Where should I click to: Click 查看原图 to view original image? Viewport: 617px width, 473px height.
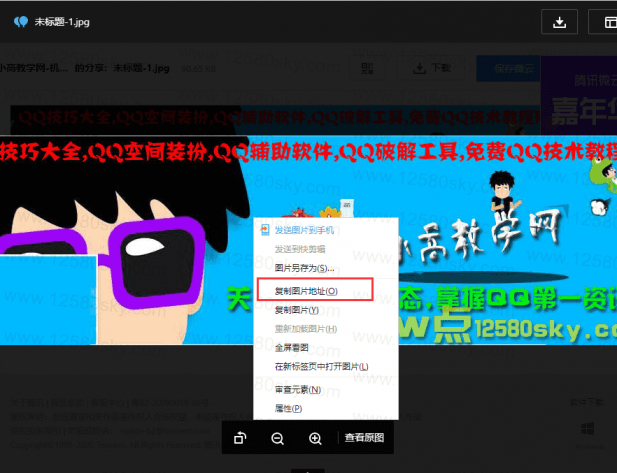click(364, 438)
